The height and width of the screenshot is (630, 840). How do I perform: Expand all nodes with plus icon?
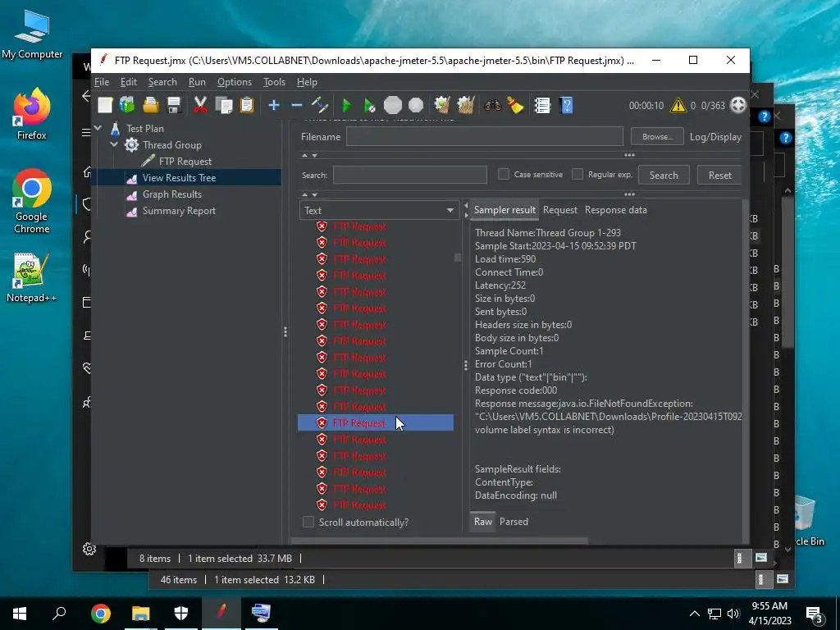274,105
